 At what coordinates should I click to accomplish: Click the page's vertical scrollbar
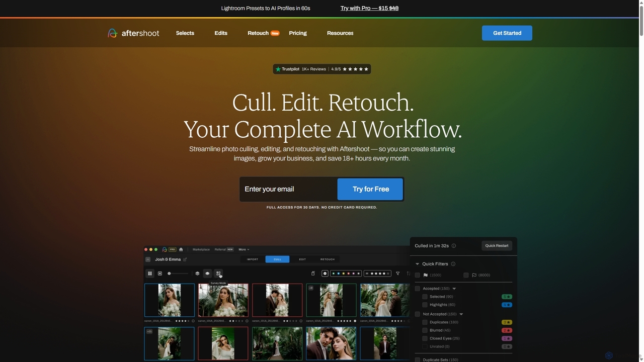coord(641,20)
